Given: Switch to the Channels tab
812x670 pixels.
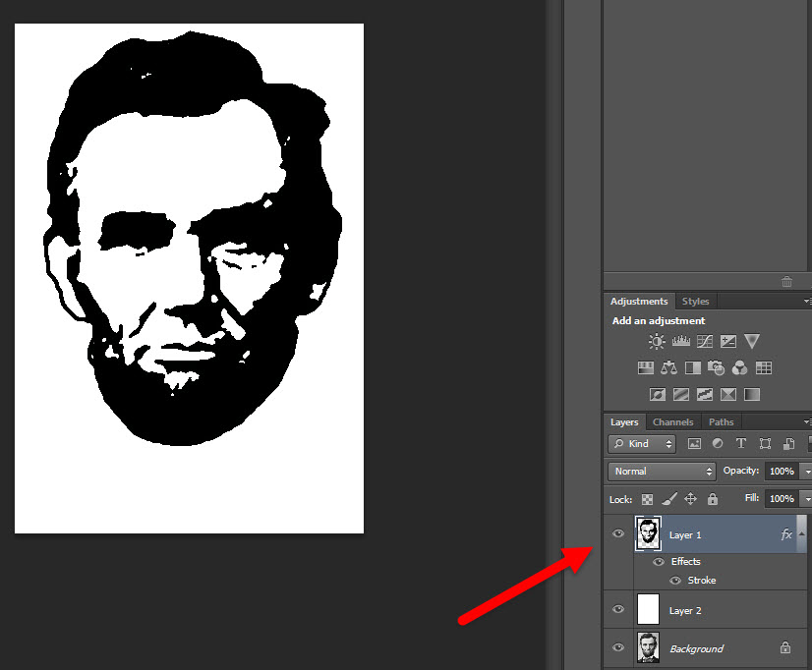Looking at the screenshot, I should [673, 422].
